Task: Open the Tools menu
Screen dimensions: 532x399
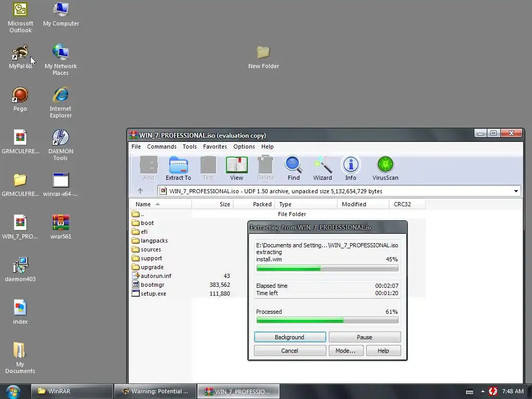Action: [190, 147]
